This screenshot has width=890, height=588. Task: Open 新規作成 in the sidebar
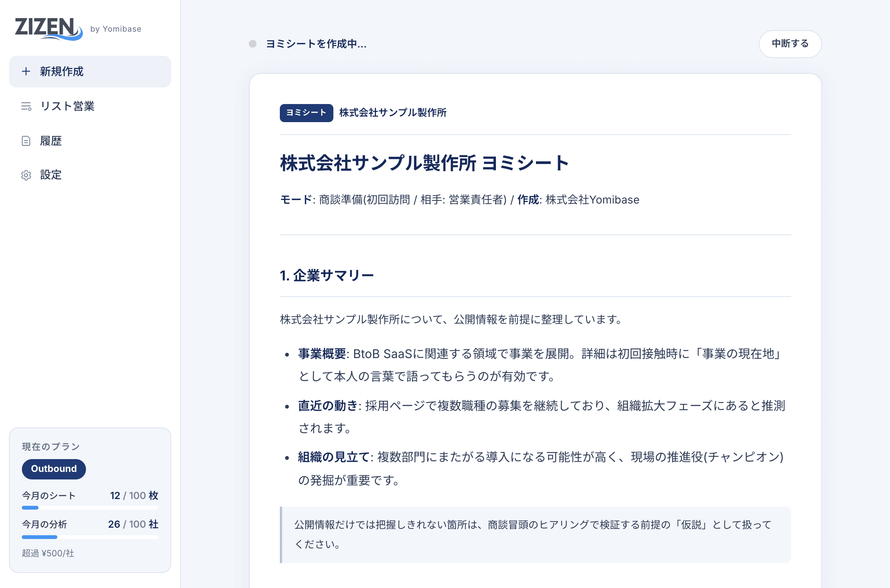[x=90, y=72]
